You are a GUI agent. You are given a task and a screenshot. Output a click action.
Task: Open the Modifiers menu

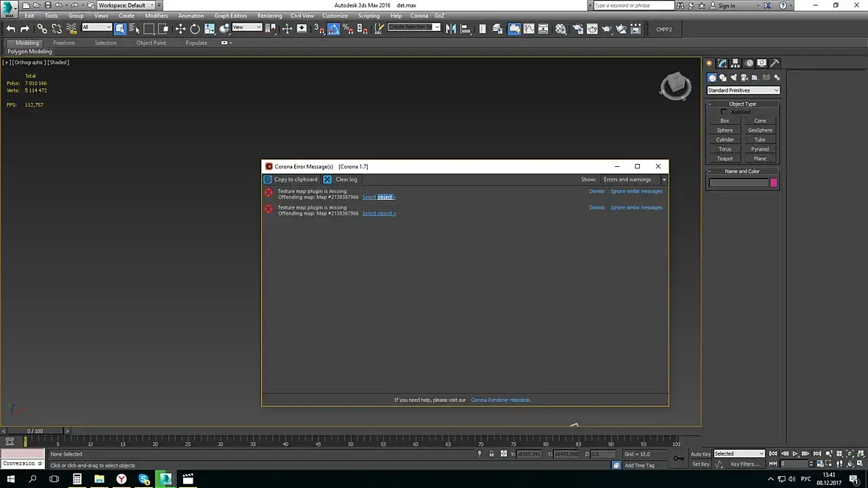point(156,15)
